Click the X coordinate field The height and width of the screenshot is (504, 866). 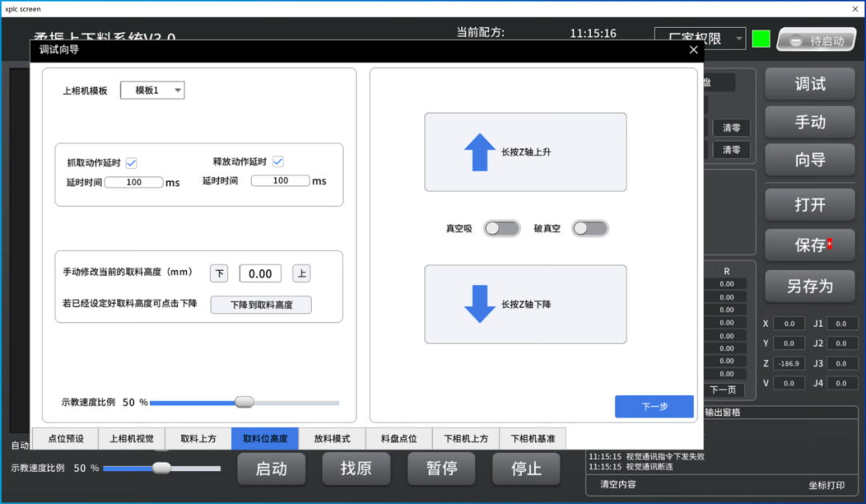click(x=789, y=324)
